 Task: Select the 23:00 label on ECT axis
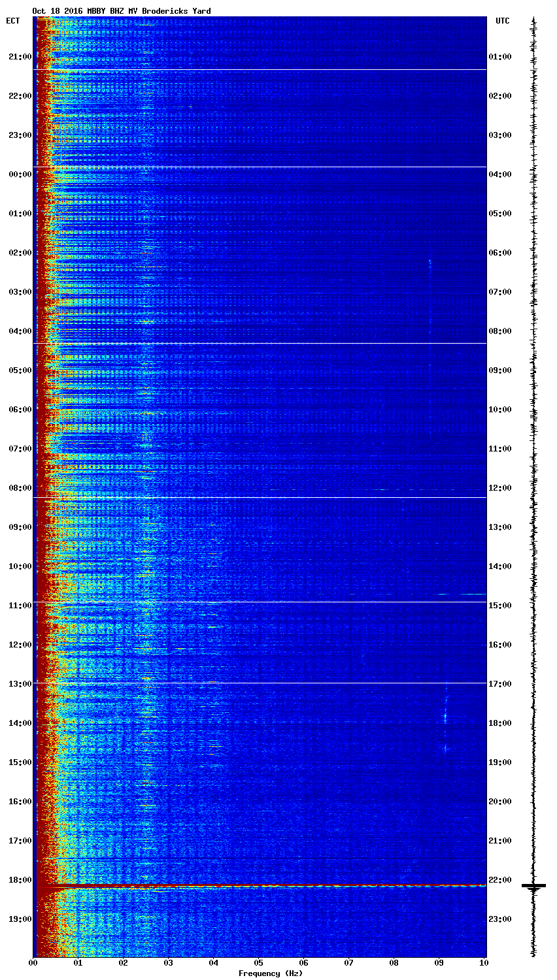20,135
